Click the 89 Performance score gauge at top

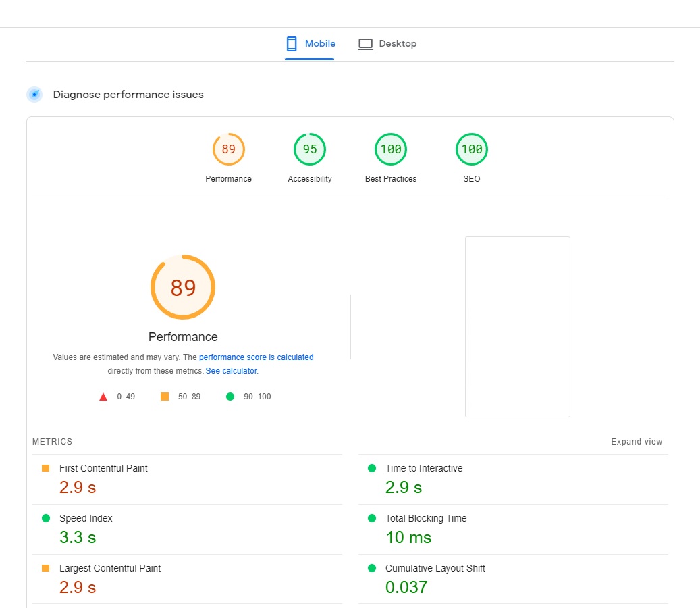tap(229, 149)
